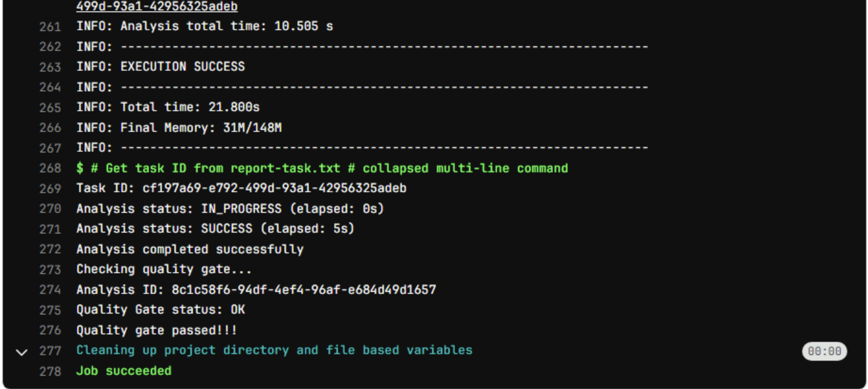
Task: Select line number 269 beside Task ID
Action: [50, 189]
